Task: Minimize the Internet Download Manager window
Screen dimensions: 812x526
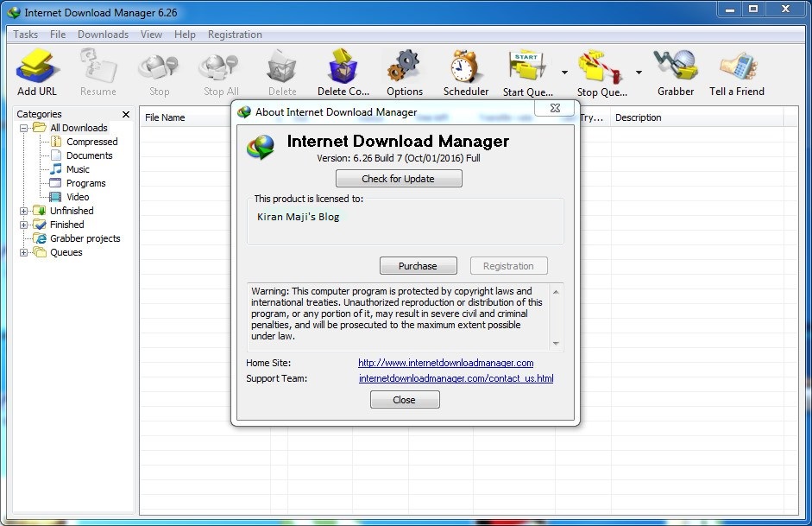Action: [730, 9]
